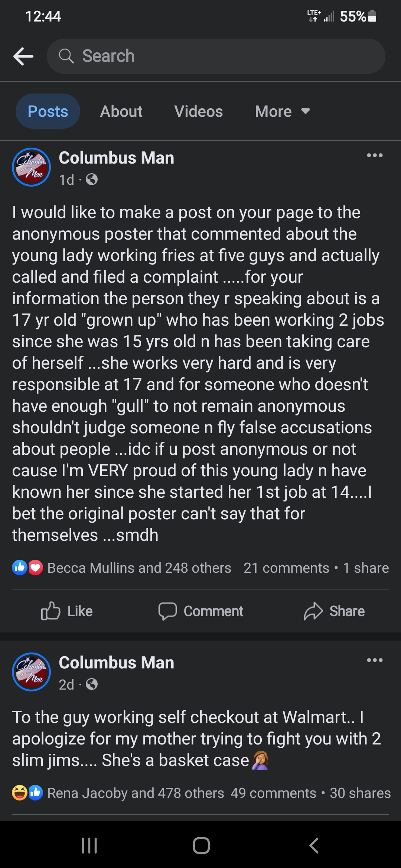Open options menu for Walmart post
Screen dimensions: 401x868
click(374, 660)
